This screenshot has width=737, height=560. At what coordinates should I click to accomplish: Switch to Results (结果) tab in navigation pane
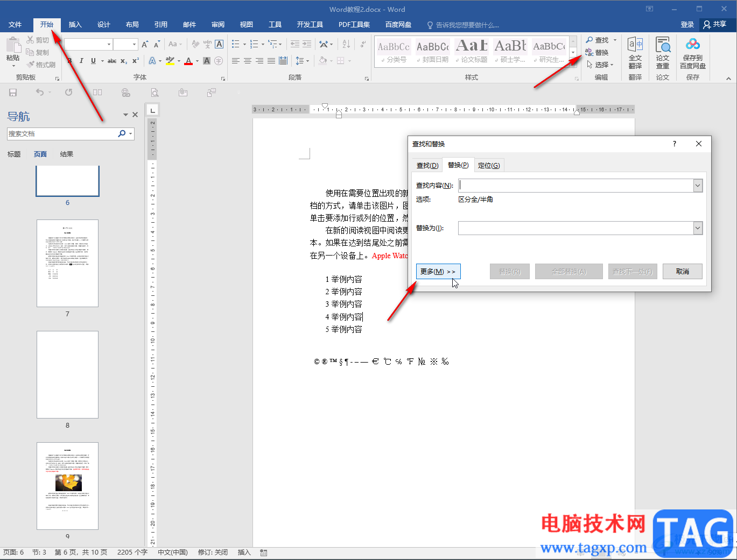pyautogui.click(x=67, y=154)
